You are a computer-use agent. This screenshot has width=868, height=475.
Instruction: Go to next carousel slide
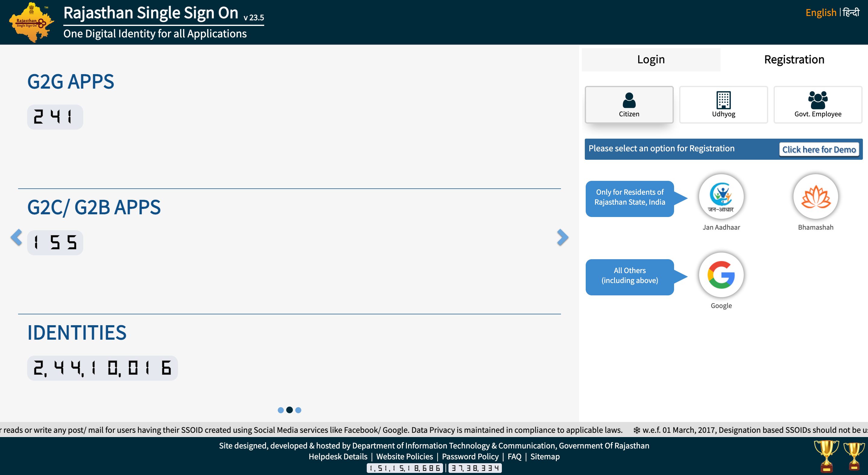click(562, 238)
